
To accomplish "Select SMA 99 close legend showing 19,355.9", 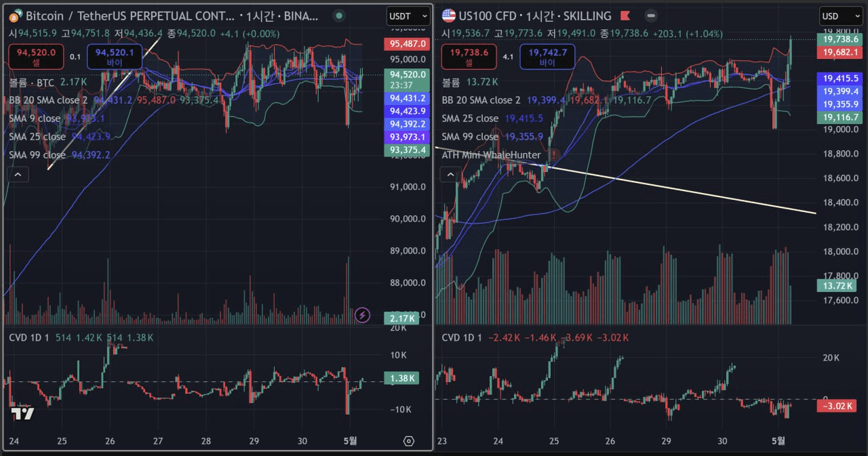I will [x=492, y=137].
